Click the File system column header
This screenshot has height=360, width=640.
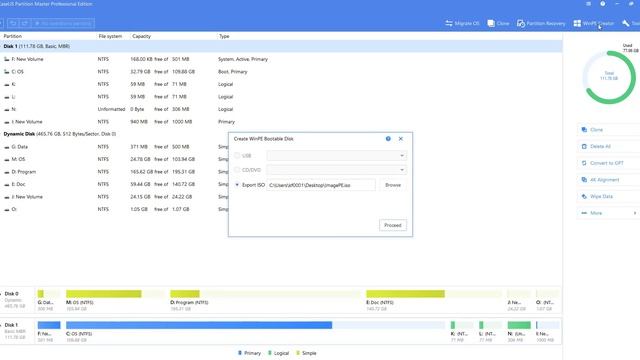110,36
